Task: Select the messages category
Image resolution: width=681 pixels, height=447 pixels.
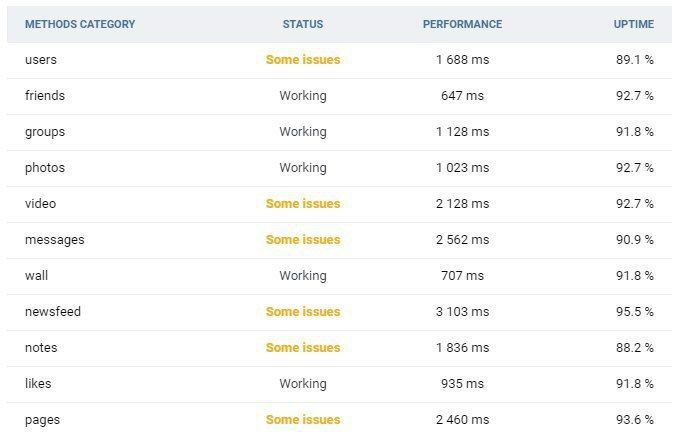Action: click(55, 240)
